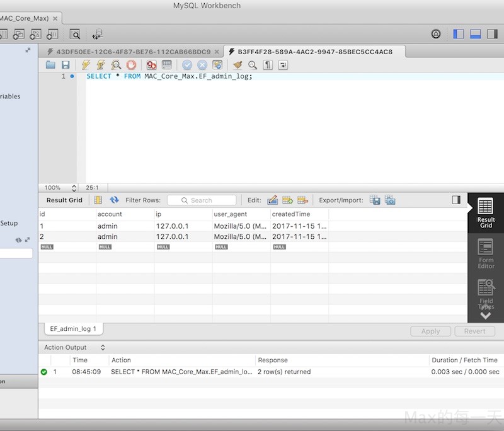
Task: Stop query execution red hand icon
Action: [131, 65]
